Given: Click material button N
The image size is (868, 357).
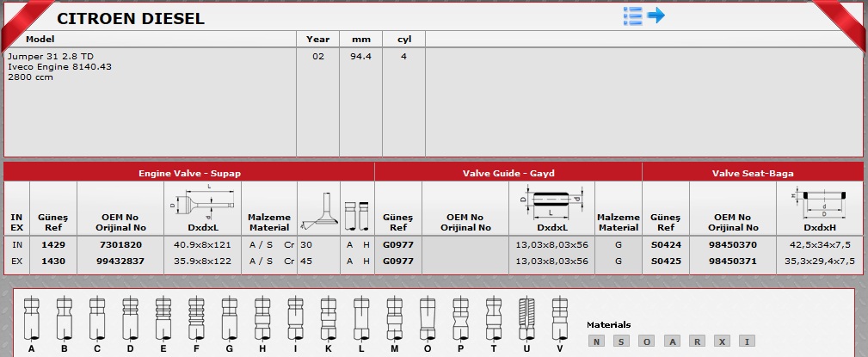Looking at the screenshot, I should coord(595,342).
